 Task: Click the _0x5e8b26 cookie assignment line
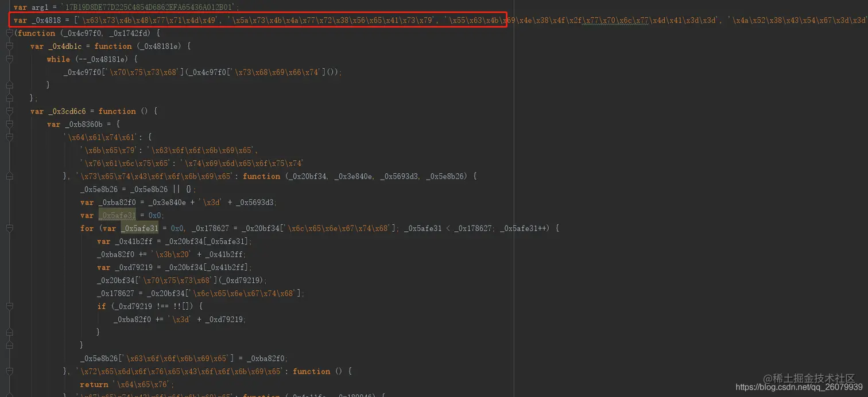coord(184,358)
